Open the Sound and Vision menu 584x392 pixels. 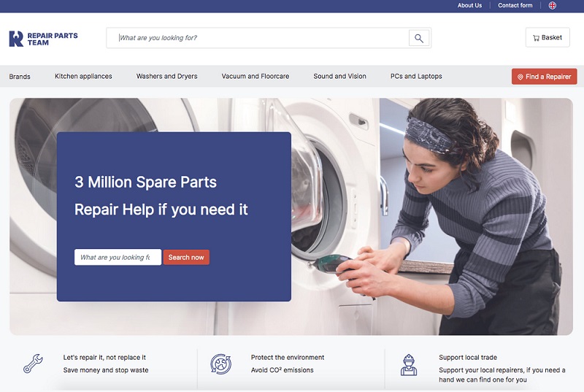339,77
